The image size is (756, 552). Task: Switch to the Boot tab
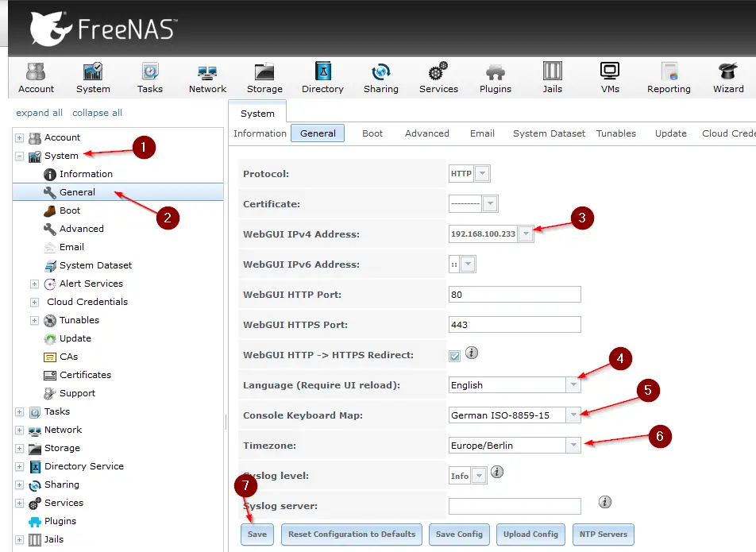pos(372,133)
